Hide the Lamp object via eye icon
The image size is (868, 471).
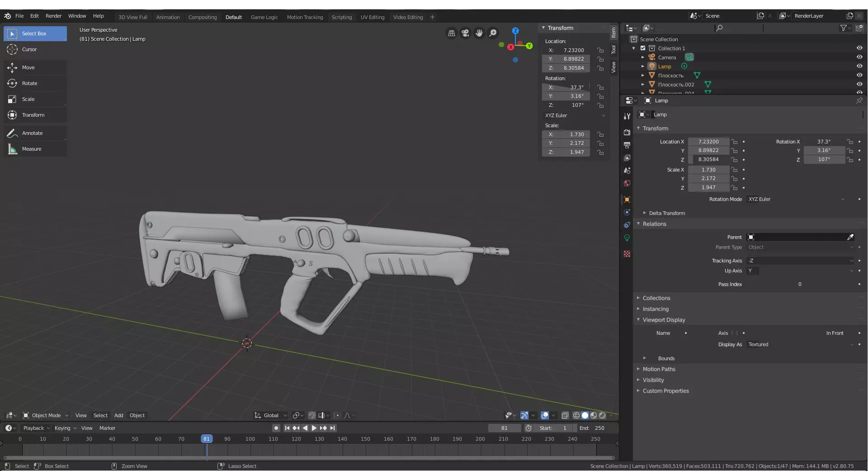(x=859, y=66)
